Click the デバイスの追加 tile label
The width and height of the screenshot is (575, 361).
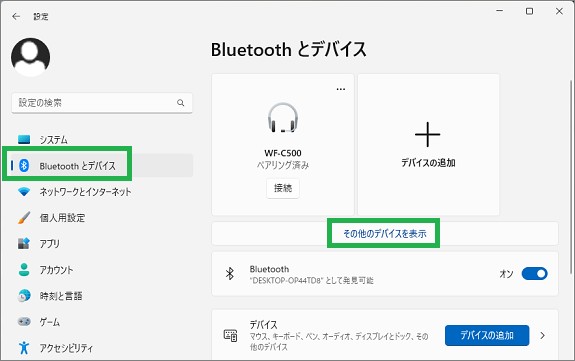click(428, 163)
